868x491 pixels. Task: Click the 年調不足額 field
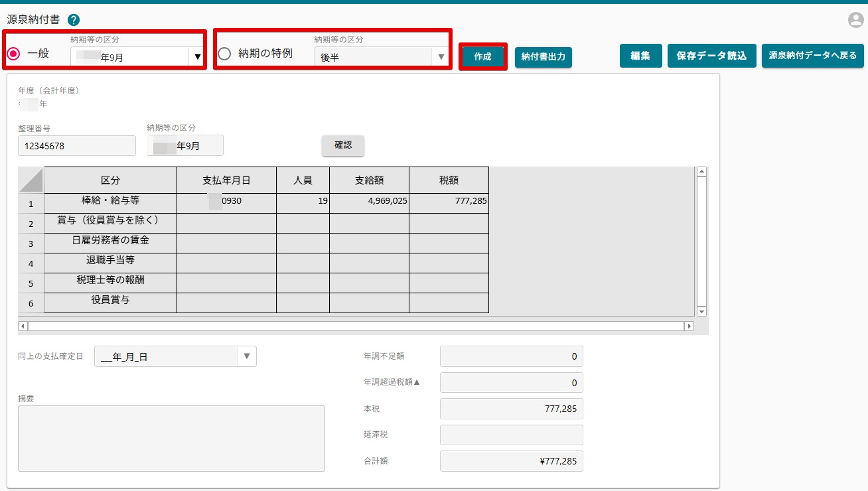pyautogui.click(x=512, y=356)
